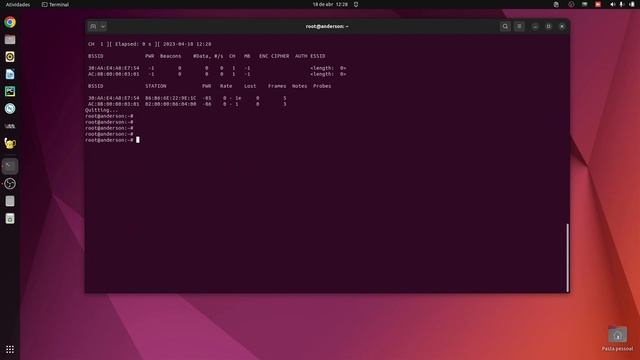Image resolution: width=640 pixels, height=360 pixels.
Task: Maximize the terminal window
Action: click(x=549, y=27)
